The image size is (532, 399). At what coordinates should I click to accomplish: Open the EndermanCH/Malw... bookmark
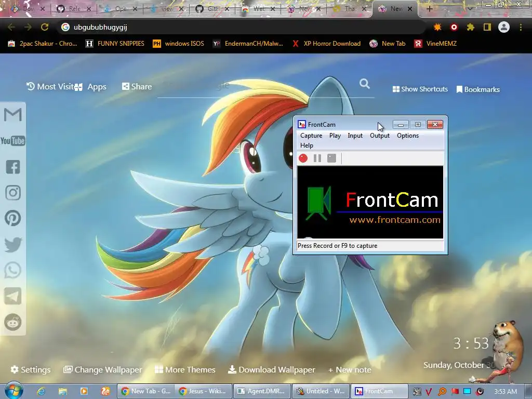248,44
